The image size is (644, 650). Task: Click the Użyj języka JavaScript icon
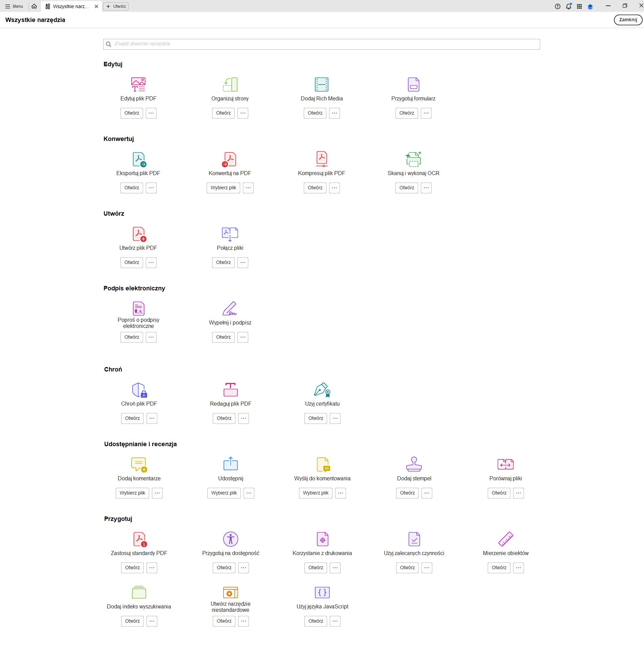pyautogui.click(x=322, y=593)
